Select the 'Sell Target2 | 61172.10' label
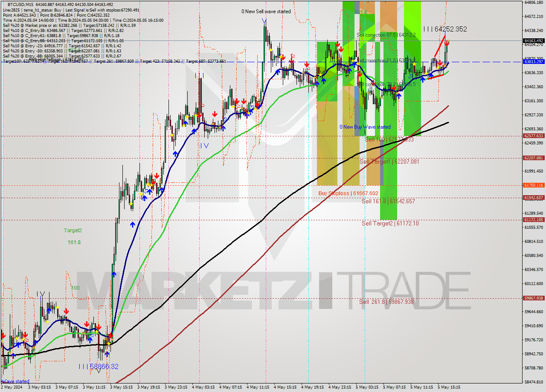Viewport: 546px width, 392px height. [390, 223]
